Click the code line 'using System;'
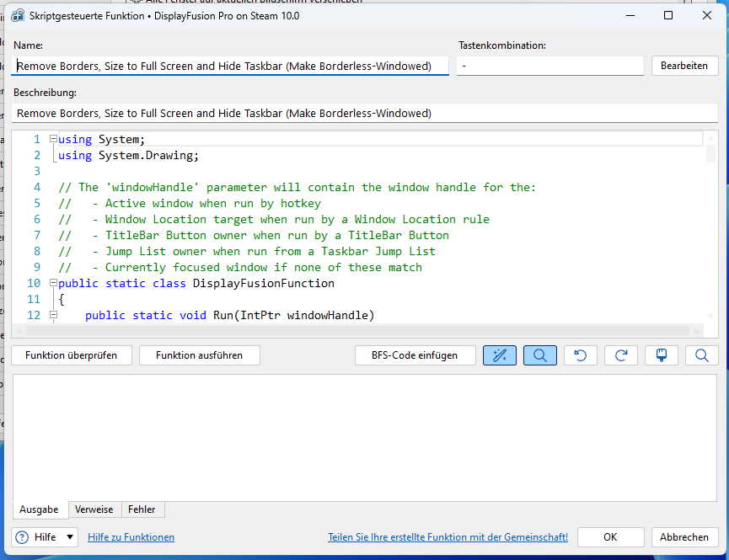 [x=102, y=140]
